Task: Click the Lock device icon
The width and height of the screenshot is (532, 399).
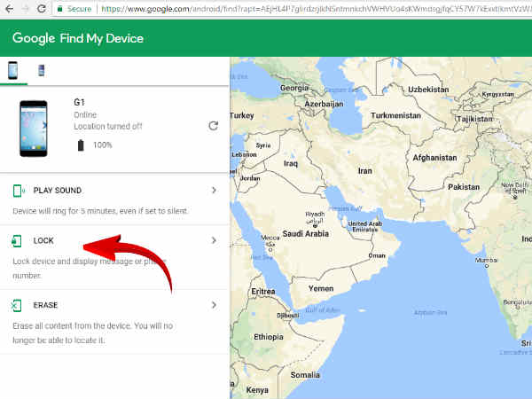Action: coord(17,241)
